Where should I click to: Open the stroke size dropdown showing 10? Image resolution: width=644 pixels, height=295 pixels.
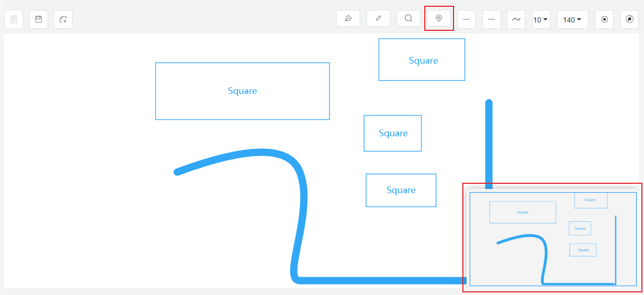coord(541,19)
